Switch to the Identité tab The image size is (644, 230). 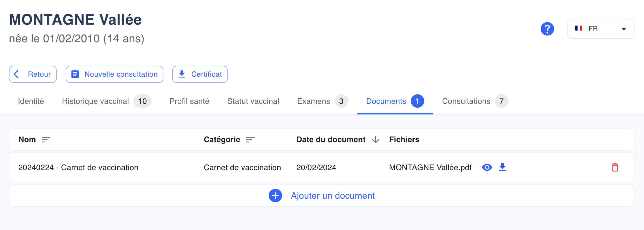(x=31, y=101)
